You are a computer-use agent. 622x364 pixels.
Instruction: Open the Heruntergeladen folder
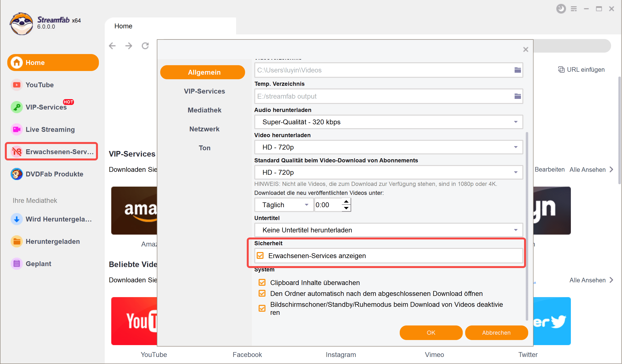click(x=45, y=241)
